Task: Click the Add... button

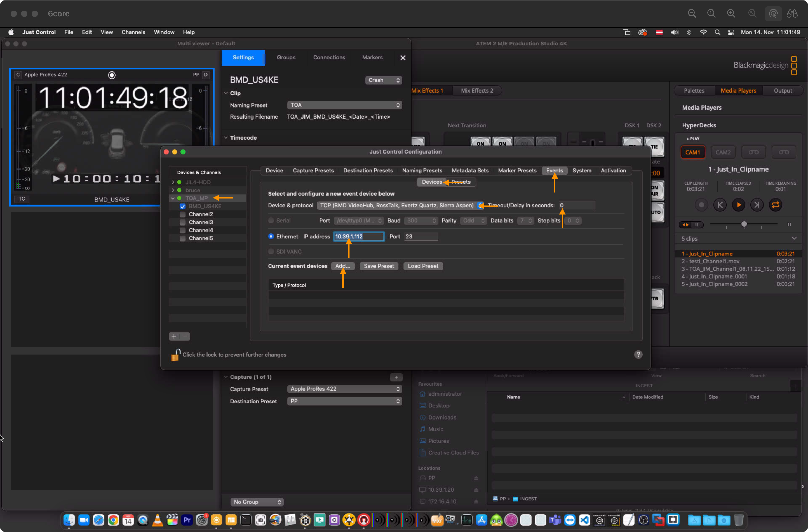Action: pos(342,266)
